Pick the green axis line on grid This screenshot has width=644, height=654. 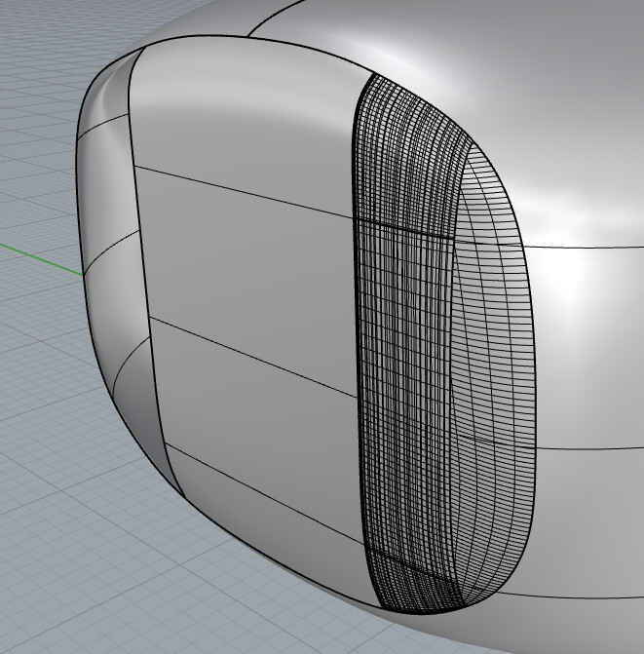click(x=40, y=260)
